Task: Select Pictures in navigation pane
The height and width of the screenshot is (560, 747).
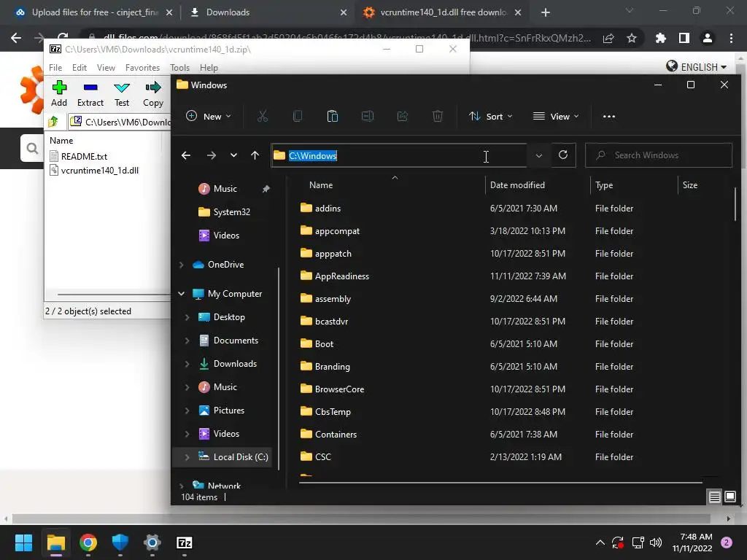Action: click(228, 411)
